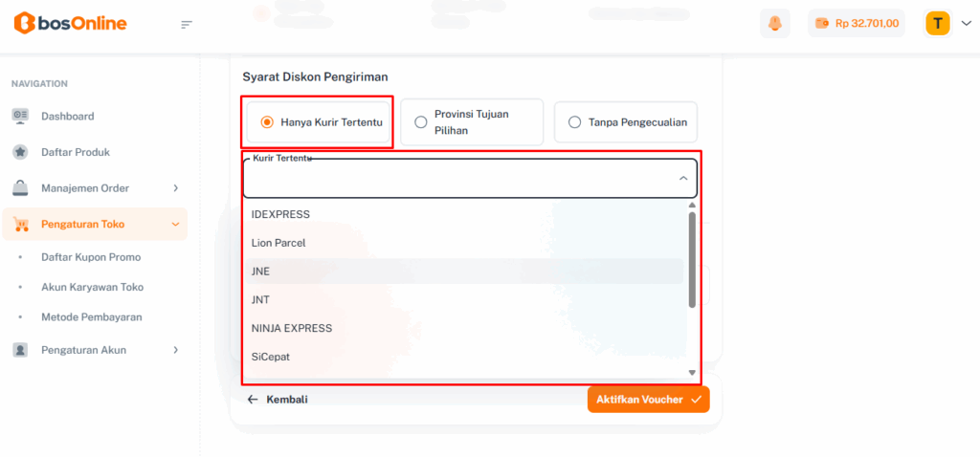980x457 pixels.
Task: Toggle the sidebar hamburger menu icon
Action: click(x=187, y=24)
